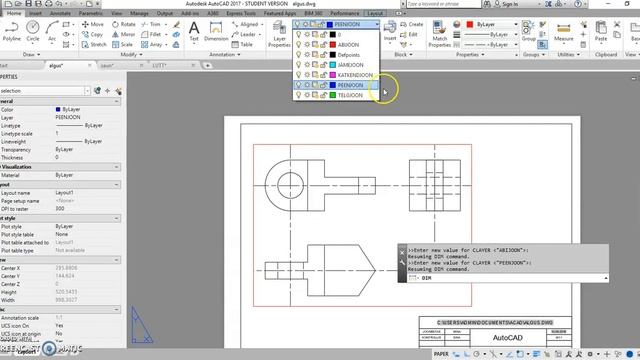Screen dimensions: 640x360
Task: Toggle freeze sun icon for layer ABIJOON
Action: click(x=307, y=44)
